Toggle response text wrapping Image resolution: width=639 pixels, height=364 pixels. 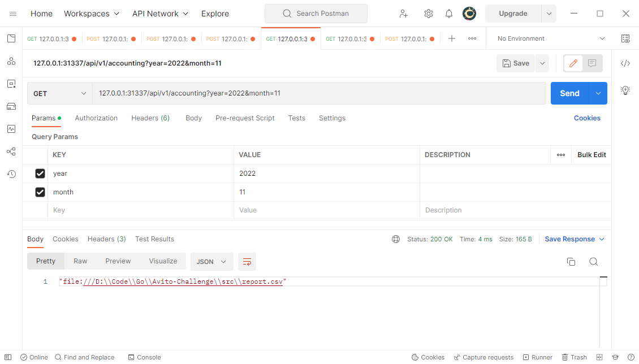click(x=247, y=261)
